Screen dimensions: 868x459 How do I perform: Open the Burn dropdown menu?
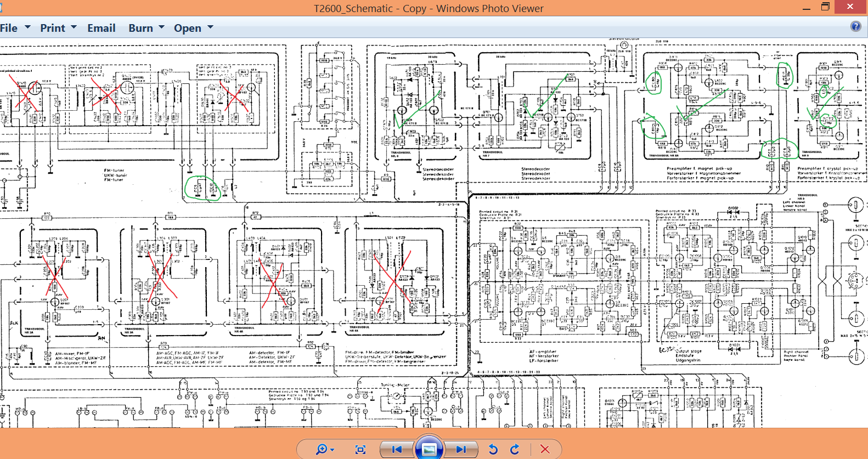146,28
